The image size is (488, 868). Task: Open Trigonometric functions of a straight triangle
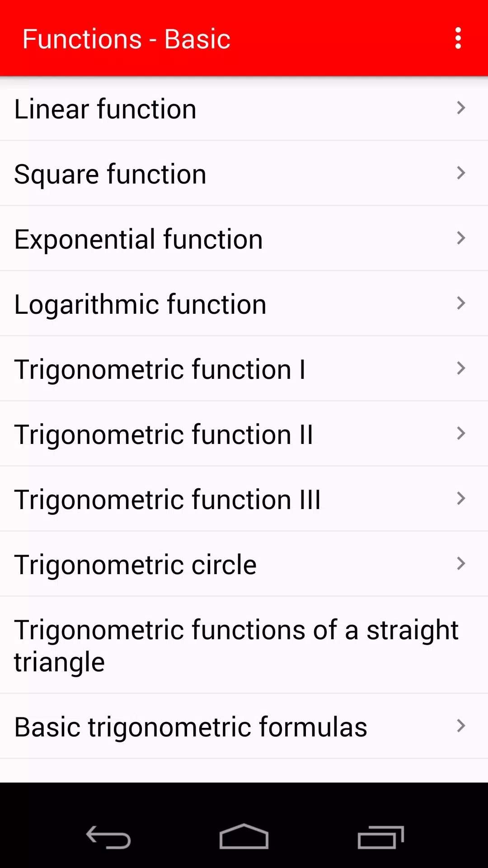click(x=244, y=645)
